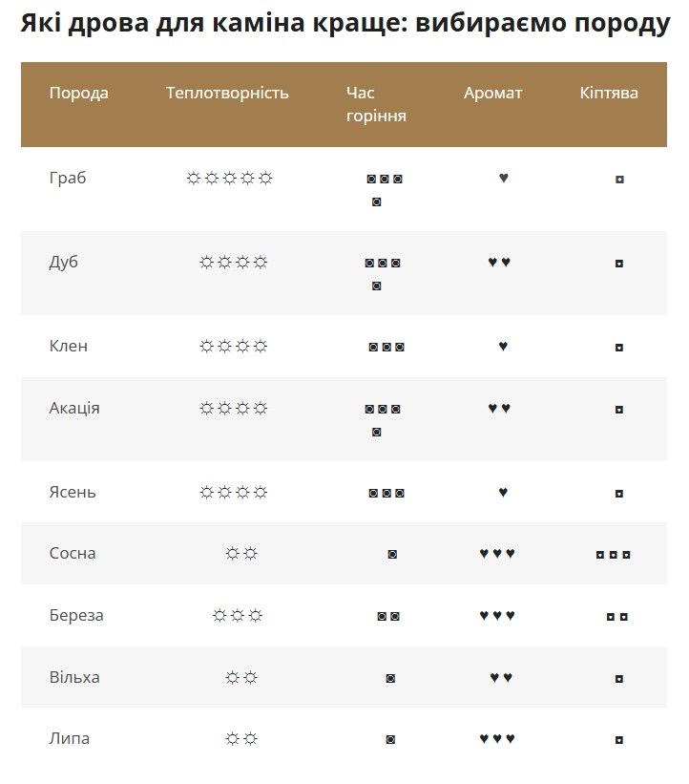Click the article title about дрова для каміна
Viewport: 689px width, 784px height.
(x=344, y=23)
